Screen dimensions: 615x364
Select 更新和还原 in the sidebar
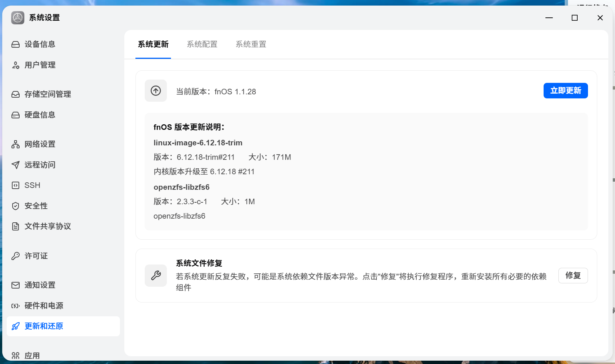pyautogui.click(x=63, y=326)
